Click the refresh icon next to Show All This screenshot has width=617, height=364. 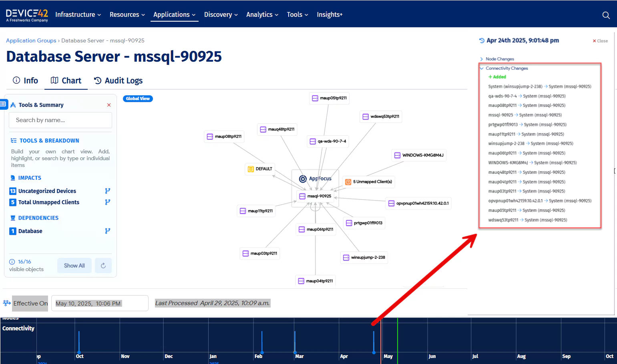coord(103,265)
